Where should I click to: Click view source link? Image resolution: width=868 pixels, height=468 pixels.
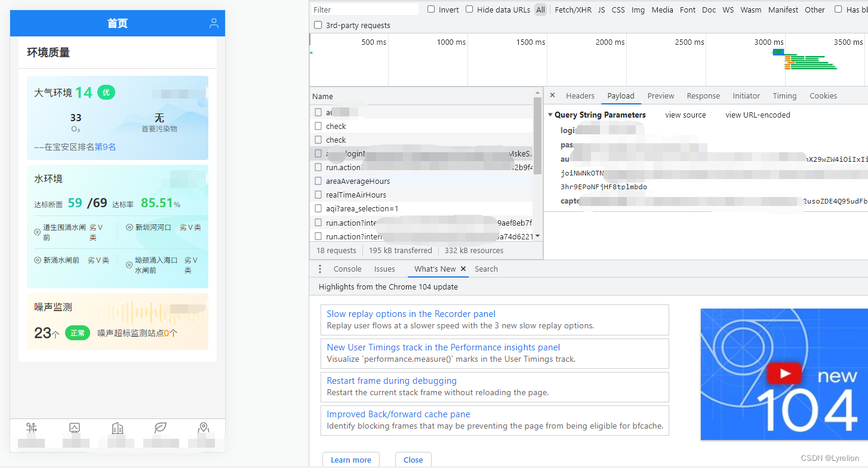coord(685,115)
